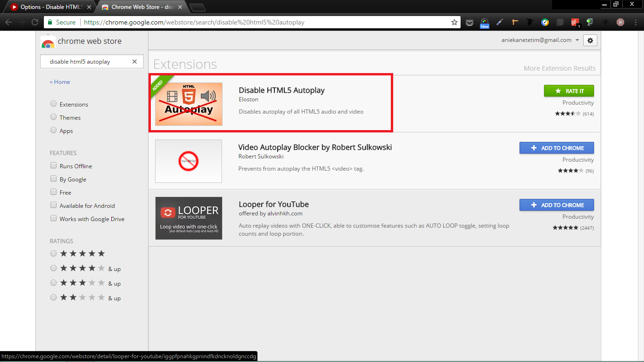Screen dimensions: 644x362
Task: Open the Disable HTML5 Autoplay thumbnail
Action: [x=189, y=104]
